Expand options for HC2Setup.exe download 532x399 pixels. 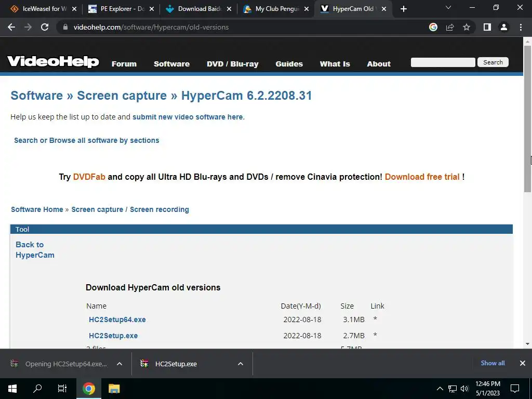click(x=241, y=364)
